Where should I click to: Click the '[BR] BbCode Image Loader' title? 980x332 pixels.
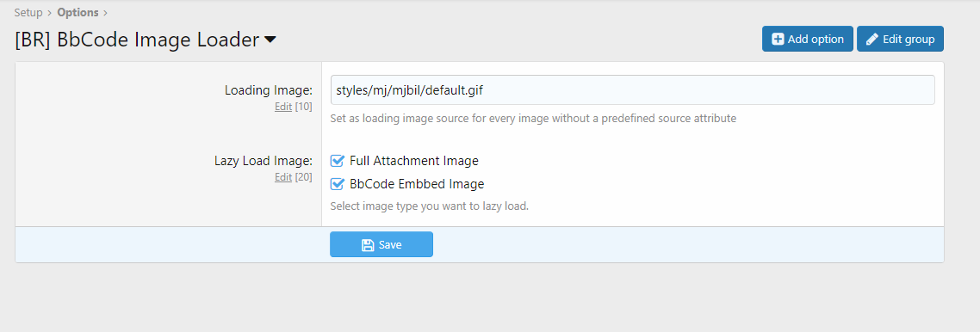(136, 40)
